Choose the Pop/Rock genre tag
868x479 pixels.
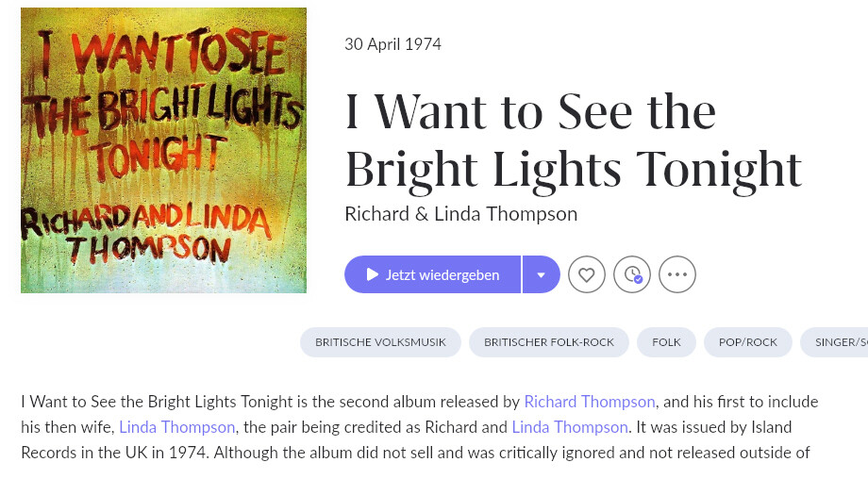(747, 342)
